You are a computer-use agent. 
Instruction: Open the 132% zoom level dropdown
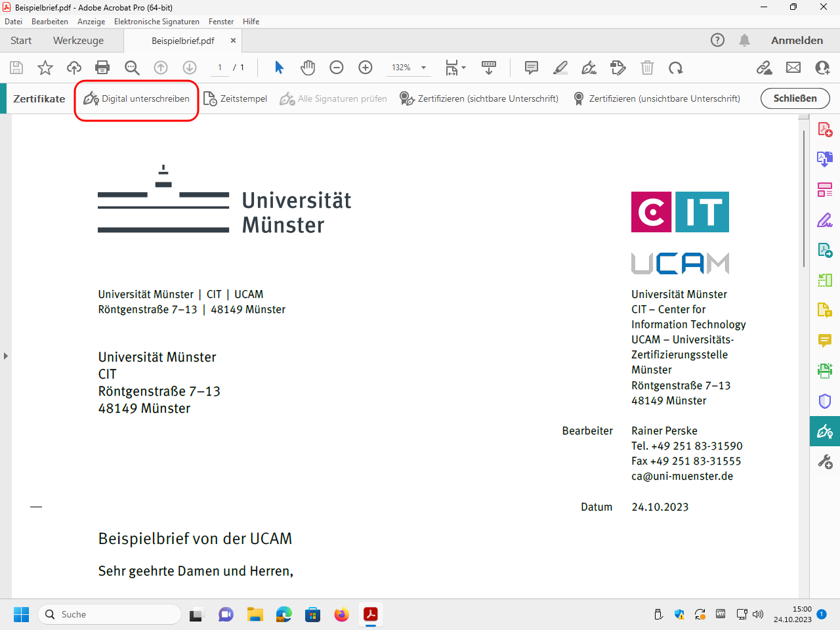point(423,68)
